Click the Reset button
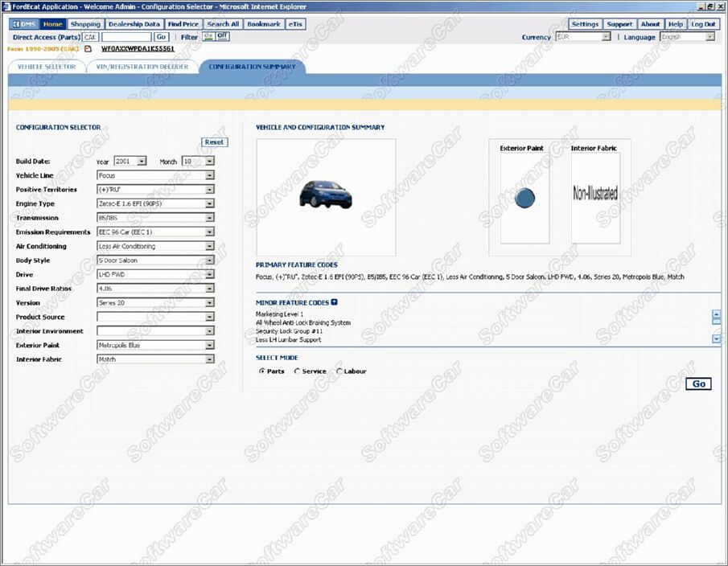The width and height of the screenshot is (728, 566). 214,142
